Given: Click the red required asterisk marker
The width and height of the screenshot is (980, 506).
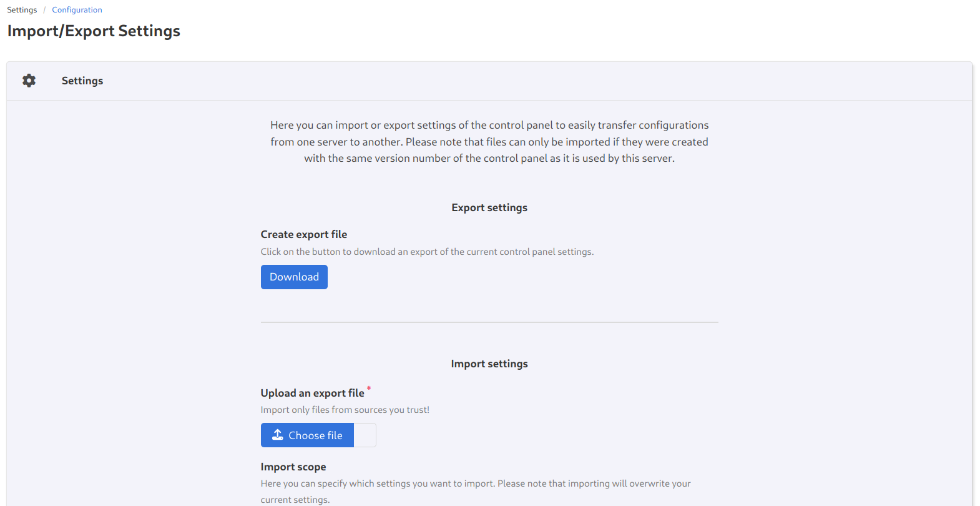Looking at the screenshot, I should pyautogui.click(x=369, y=389).
